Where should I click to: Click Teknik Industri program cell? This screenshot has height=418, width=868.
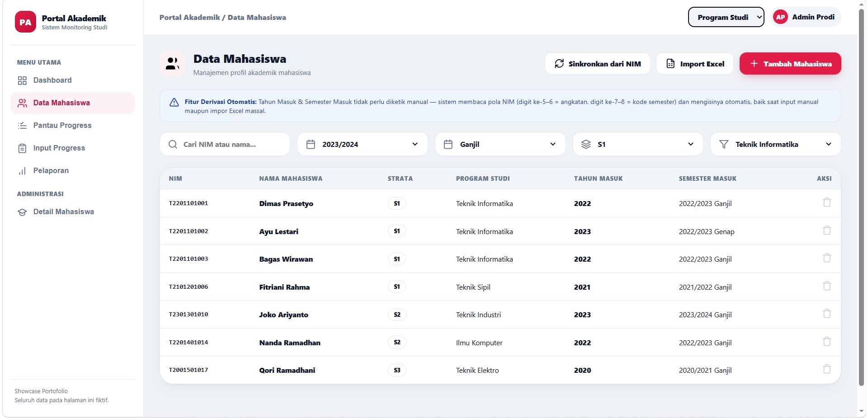coord(478,315)
